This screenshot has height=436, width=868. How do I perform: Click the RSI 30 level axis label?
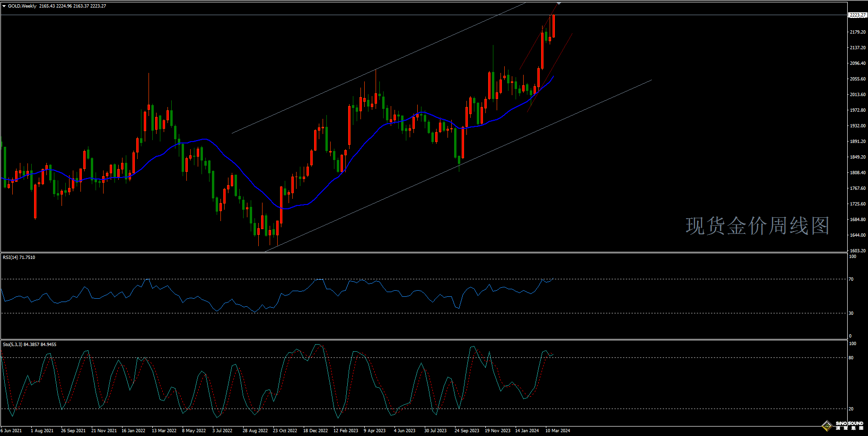(x=851, y=313)
